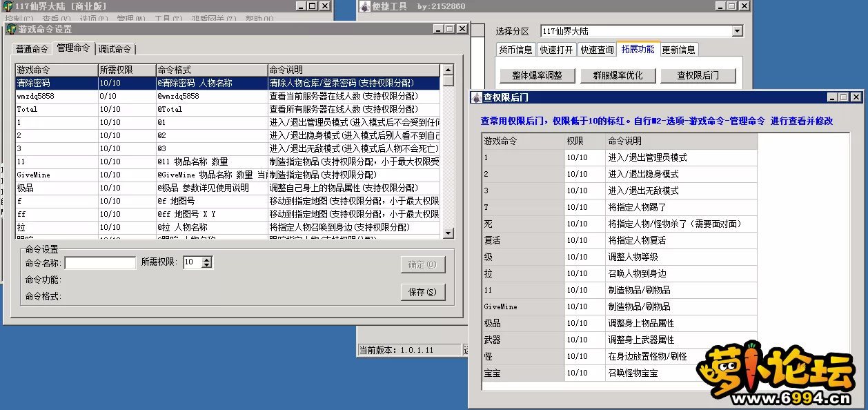Image resolution: width=868 pixels, height=410 pixels.
Task: Click the 权限 column header in 查权限后门
Action: pyautogui.click(x=584, y=141)
